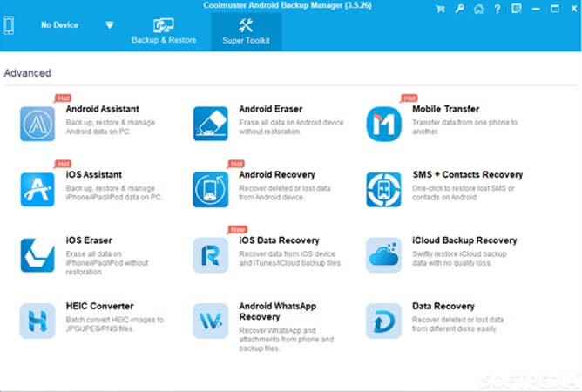The height and width of the screenshot is (392, 582).
Task: Select the HEIC Converter icon
Action: (x=37, y=321)
